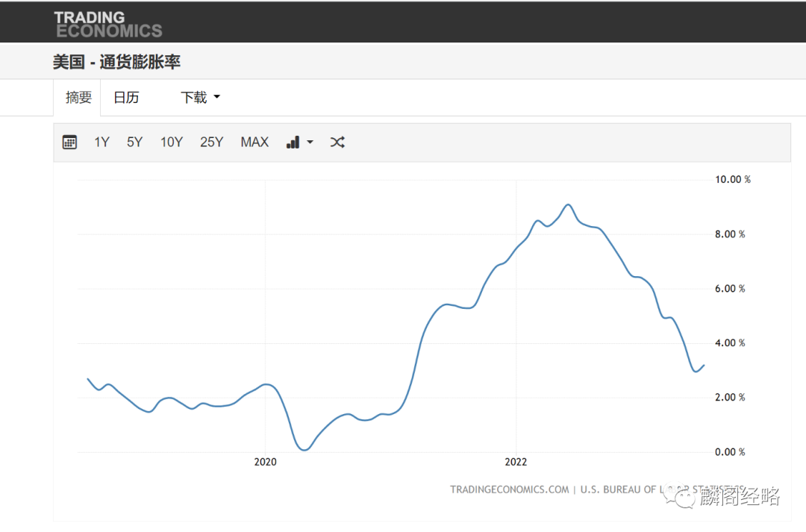Click the 美国 - 通货膨胀率 page title
The width and height of the screenshot is (806, 532).
[x=116, y=62]
